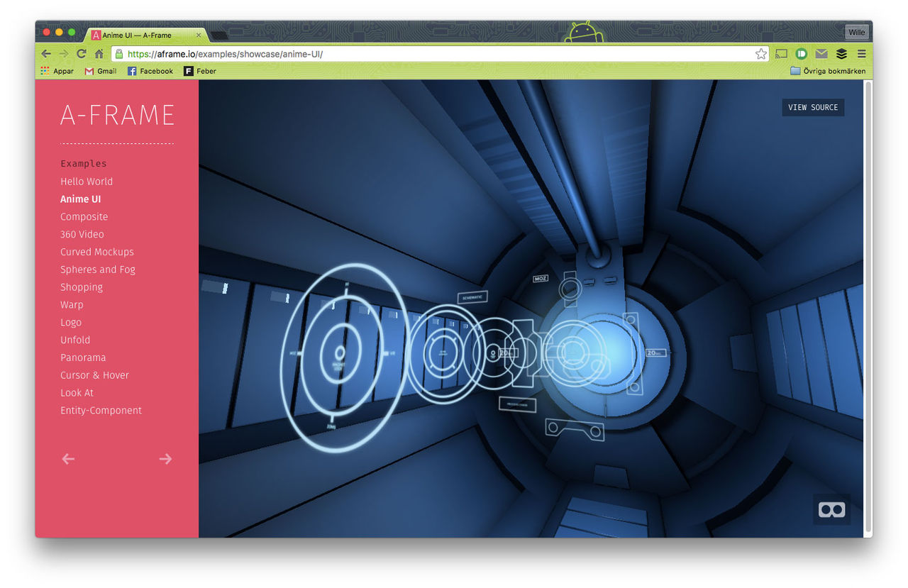
Task: Open a new tab with the new-tab button
Action: (219, 35)
